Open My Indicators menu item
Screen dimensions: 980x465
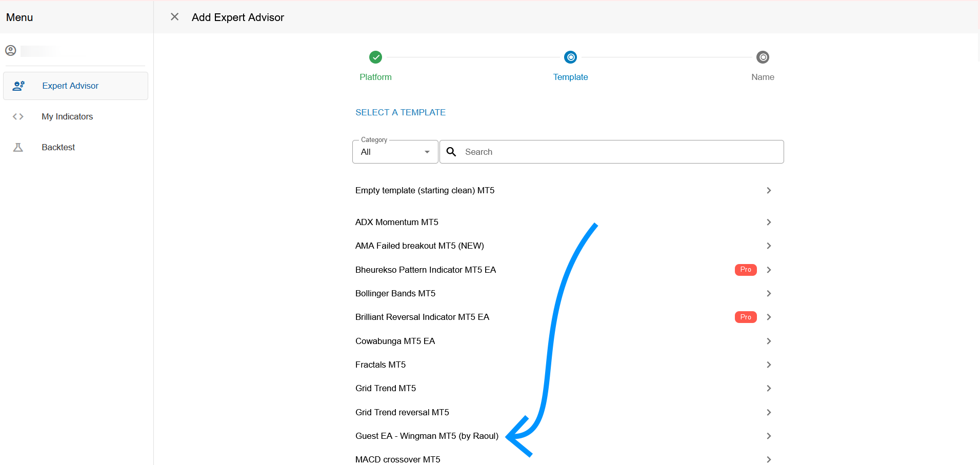point(75,116)
